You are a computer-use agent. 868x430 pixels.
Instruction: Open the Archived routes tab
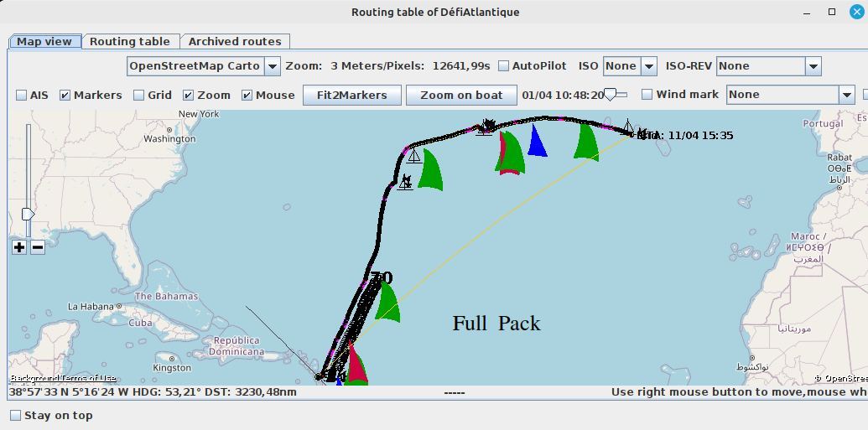(x=235, y=41)
